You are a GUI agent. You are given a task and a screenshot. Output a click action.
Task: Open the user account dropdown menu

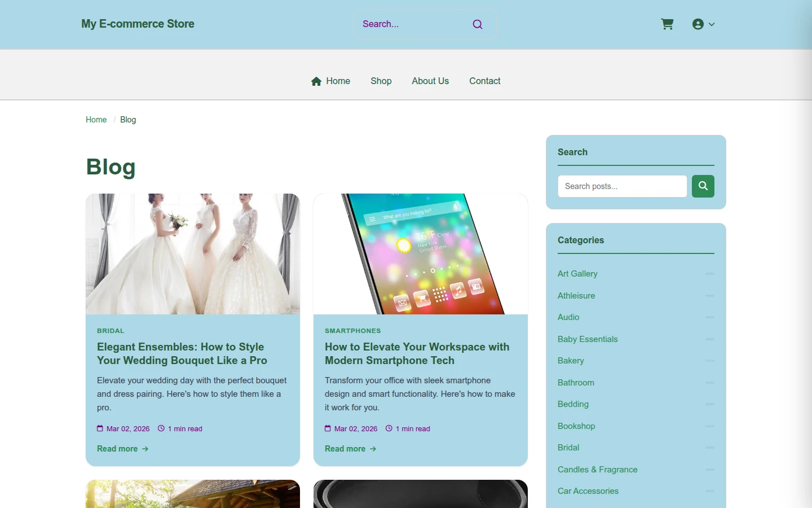pyautogui.click(x=703, y=24)
